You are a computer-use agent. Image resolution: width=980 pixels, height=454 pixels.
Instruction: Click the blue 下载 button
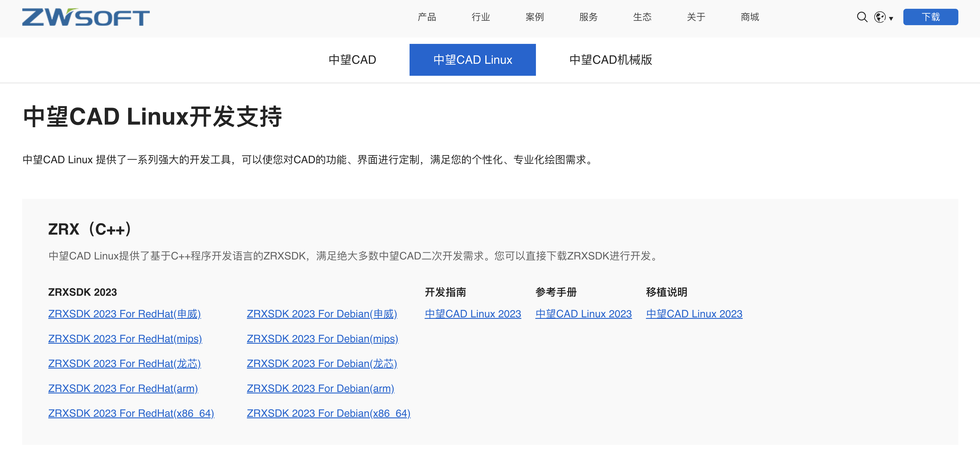point(930,17)
